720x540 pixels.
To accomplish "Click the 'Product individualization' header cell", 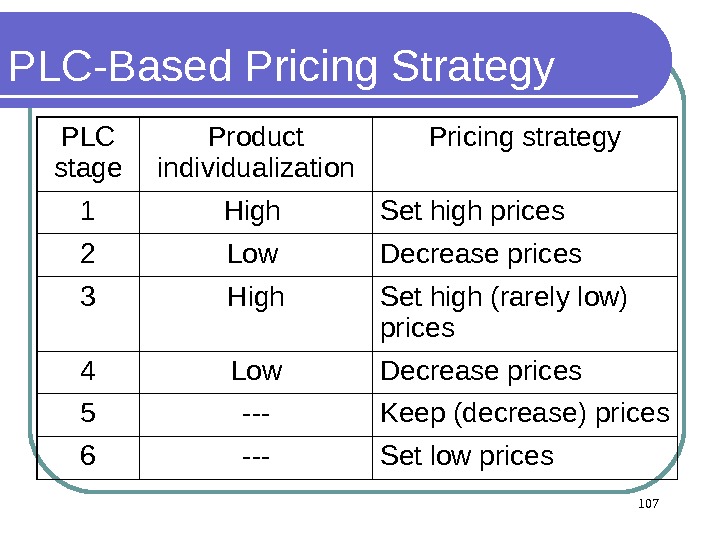I will click(x=256, y=153).
